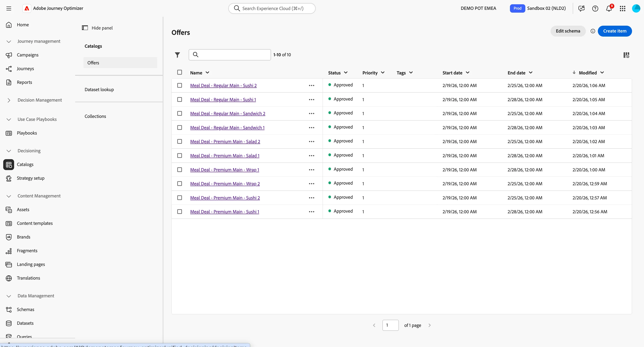Viewport: 644px width, 347px height.
Task: Open the help question mark icon
Action: click(595, 9)
